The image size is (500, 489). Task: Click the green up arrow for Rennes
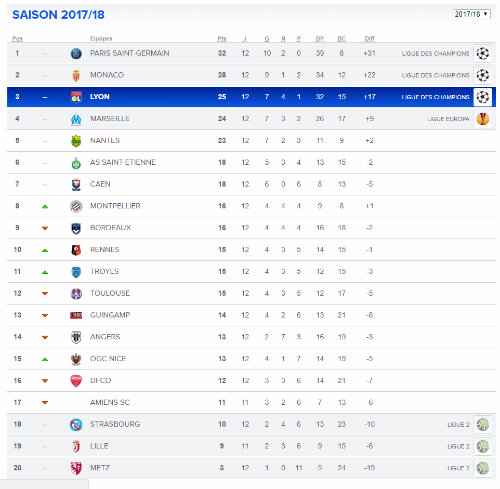45,250
